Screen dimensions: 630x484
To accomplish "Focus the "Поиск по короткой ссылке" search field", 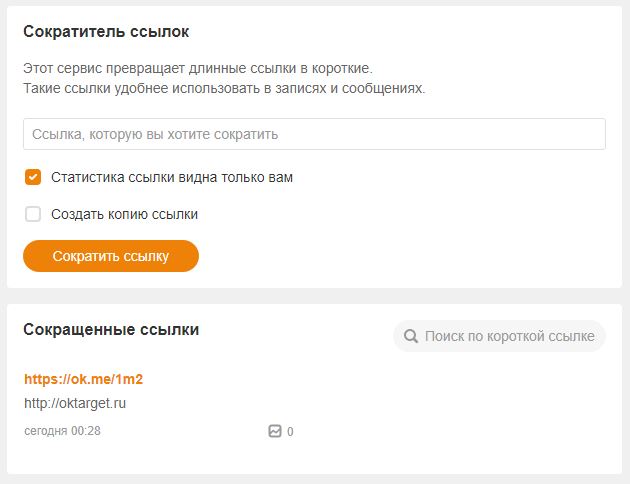I will coord(499,336).
